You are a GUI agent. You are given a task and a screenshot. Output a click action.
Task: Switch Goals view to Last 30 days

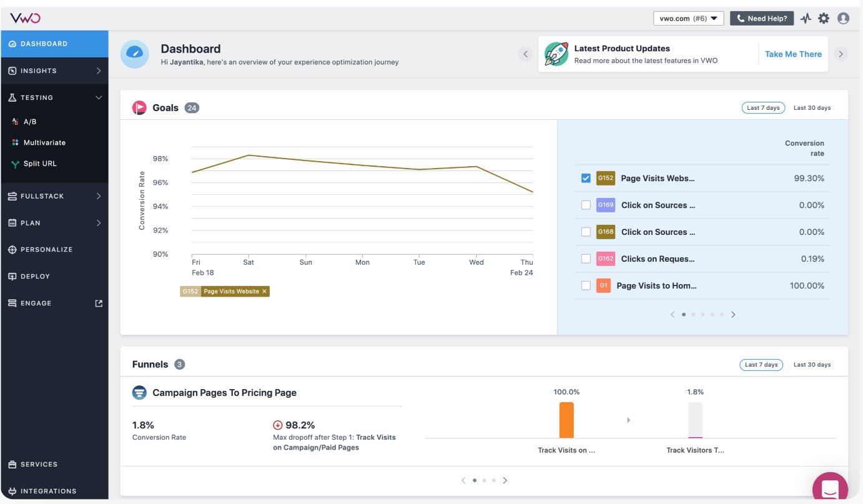tap(812, 107)
